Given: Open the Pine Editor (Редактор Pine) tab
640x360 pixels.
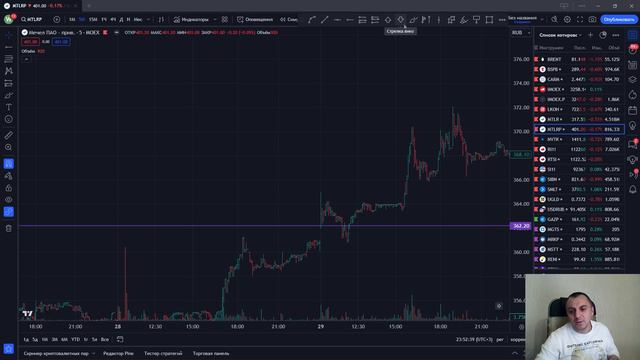Looking at the screenshot, I should point(118,353).
